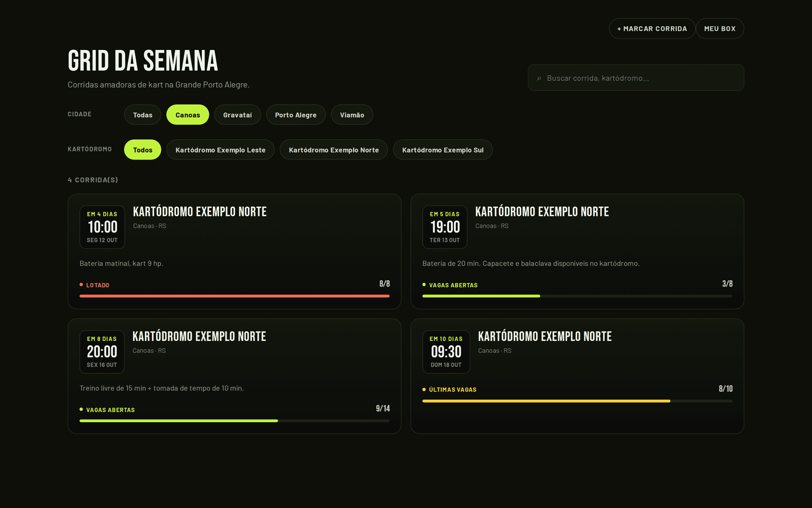Click the Corridas amadoras de kart subtitle
This screenshot has height=508, width=812.
[x=159, y=85]
